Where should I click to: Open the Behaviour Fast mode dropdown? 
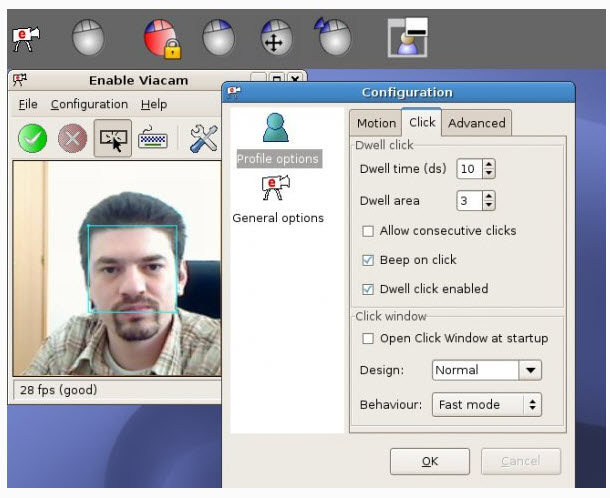coord(487,405)
